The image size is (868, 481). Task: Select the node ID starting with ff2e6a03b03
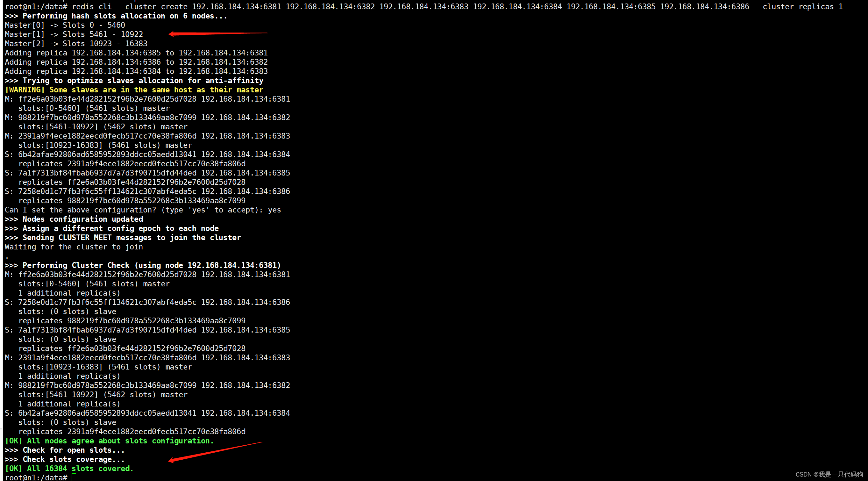(107, 99)
